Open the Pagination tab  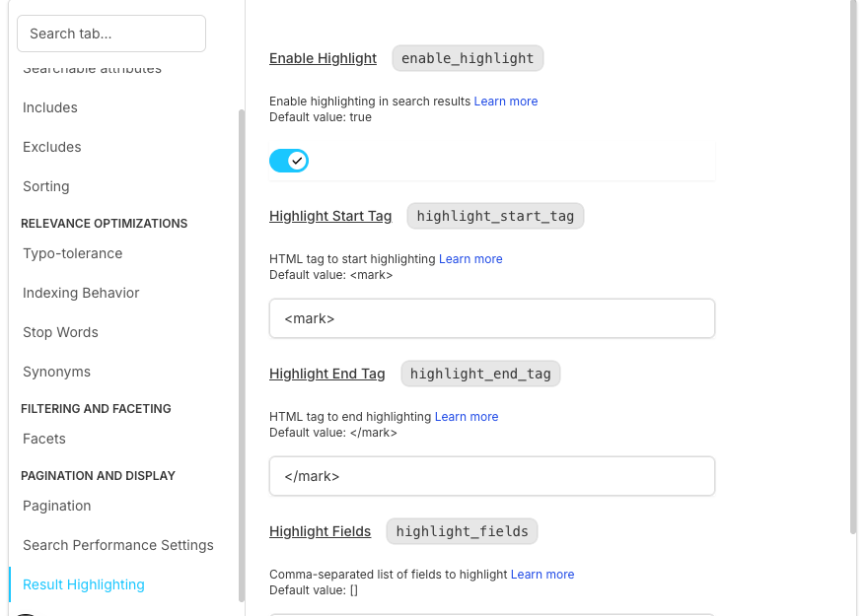click(x=57, y=506)
